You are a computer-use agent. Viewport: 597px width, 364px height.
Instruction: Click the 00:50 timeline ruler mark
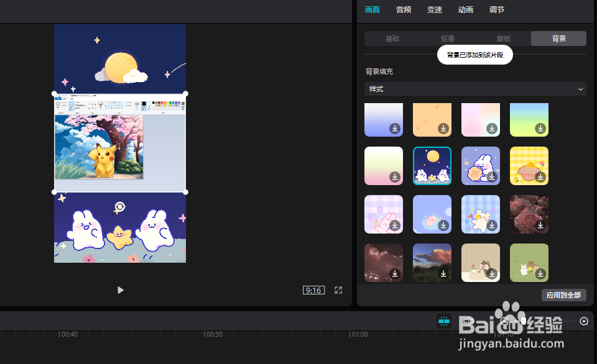(213, 334)
